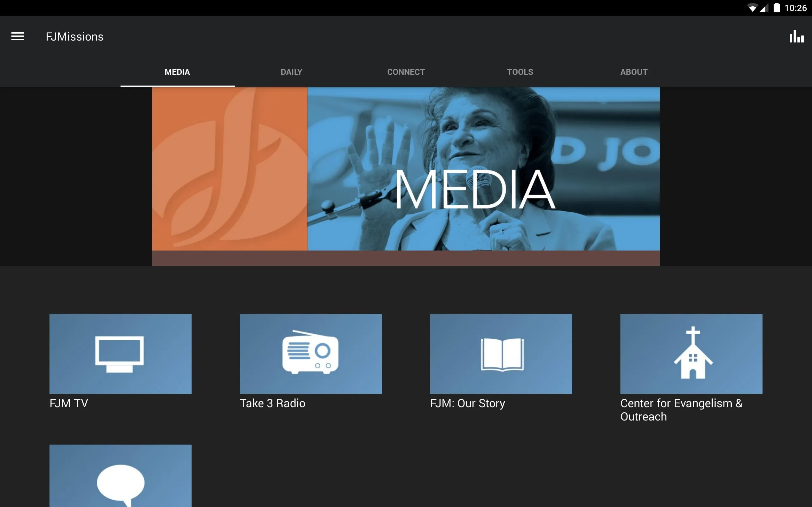Image resolution: width=812 pixels, height=507 pixels.
Task: Open FJM TV section
Action: point(121,353)
